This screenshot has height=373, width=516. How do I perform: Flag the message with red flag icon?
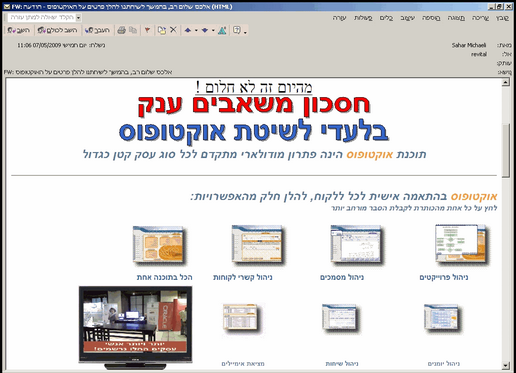tap(147, 30)
